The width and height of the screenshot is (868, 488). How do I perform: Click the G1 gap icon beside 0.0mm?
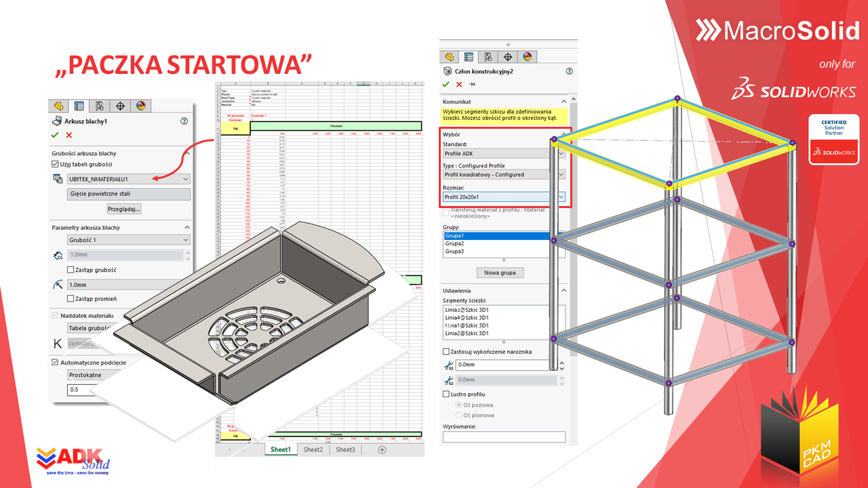pos(448,365)
